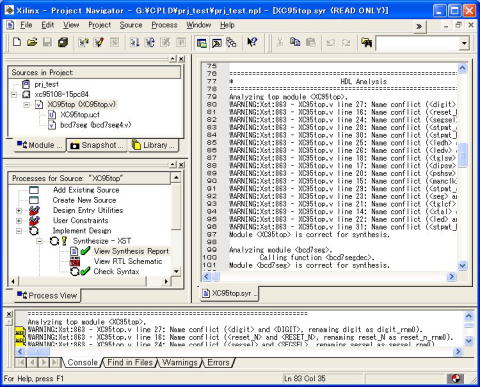Screen dimensions: 480x387
Task: Click the toggle source window icon
Action: pyautogui.click(x=201, y=43)
